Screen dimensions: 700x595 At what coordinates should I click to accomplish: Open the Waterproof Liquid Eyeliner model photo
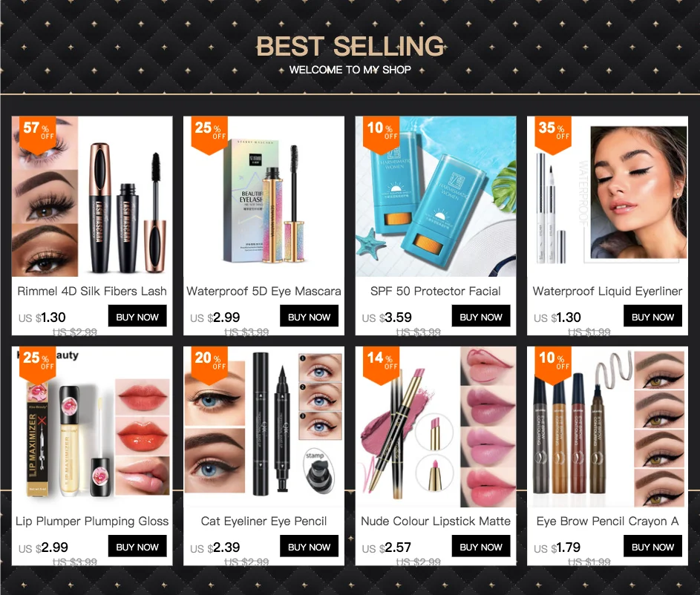point(607,197)
